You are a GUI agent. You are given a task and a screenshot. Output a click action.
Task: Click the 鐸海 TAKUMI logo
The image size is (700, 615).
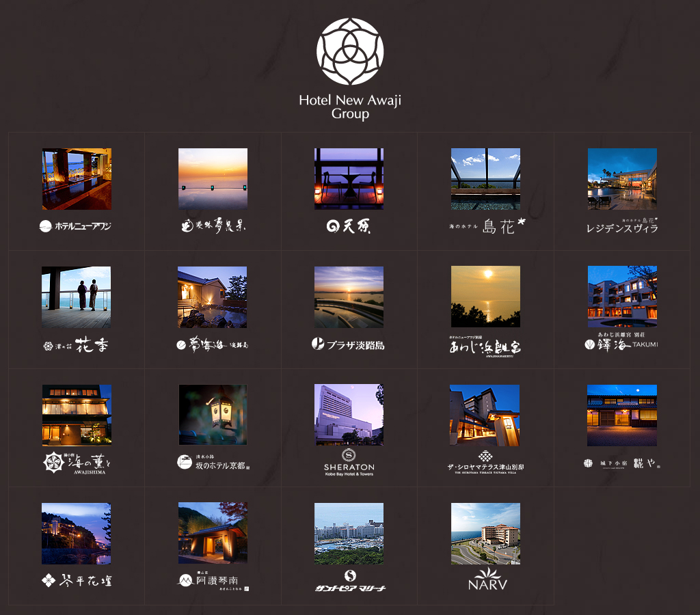click(621, 342)
